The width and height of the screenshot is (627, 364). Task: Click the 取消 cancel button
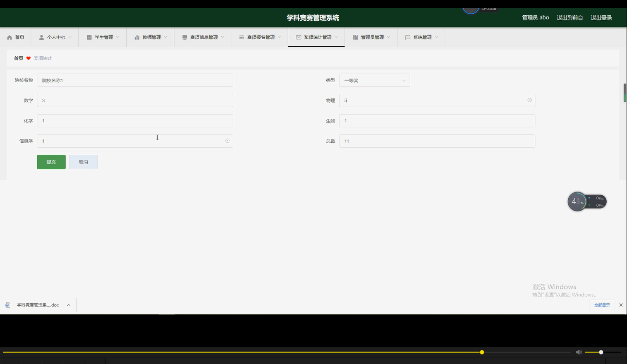83,162
